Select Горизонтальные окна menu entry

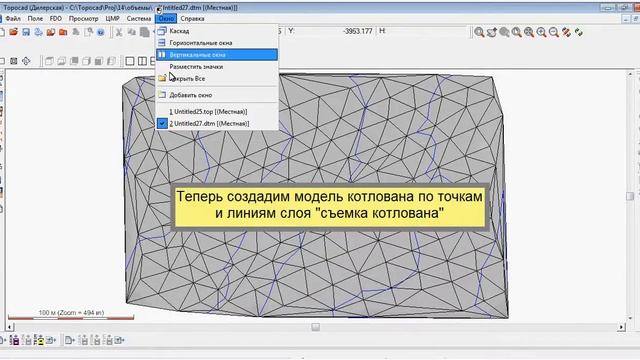(217, 43)
